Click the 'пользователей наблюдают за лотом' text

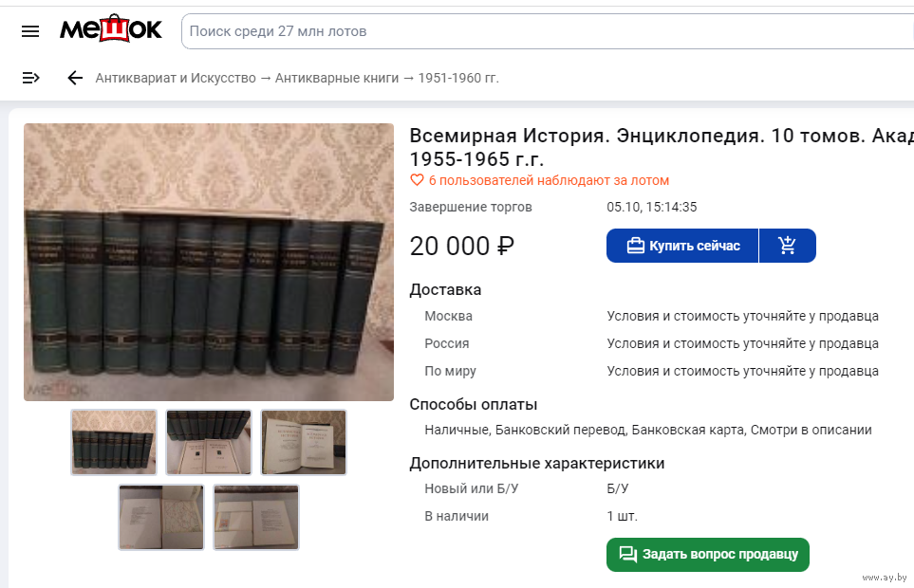(549, 180)
